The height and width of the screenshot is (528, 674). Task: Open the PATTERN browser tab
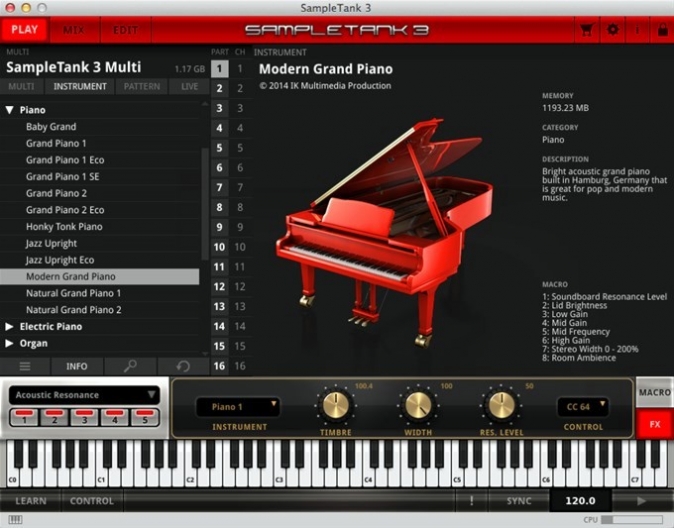142,86
